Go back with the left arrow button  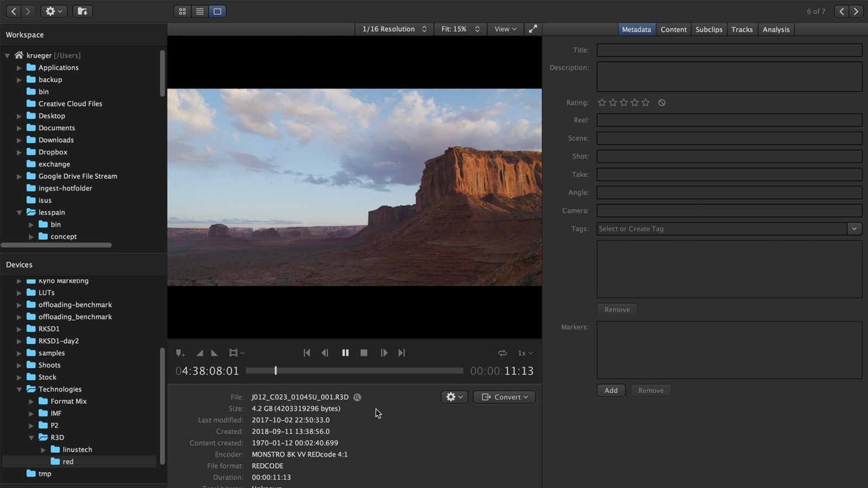coord(14,11)
